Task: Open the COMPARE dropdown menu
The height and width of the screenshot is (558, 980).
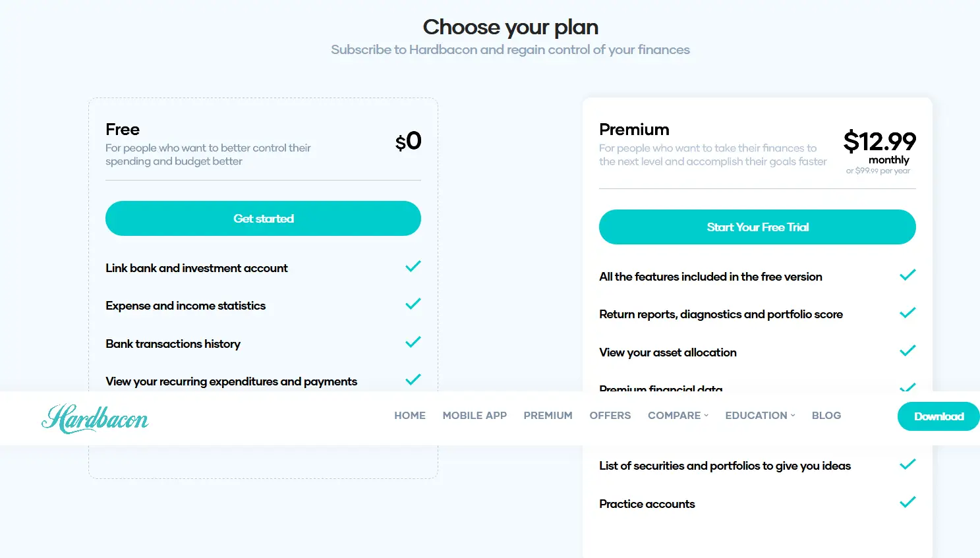Action: coord(677,415)
